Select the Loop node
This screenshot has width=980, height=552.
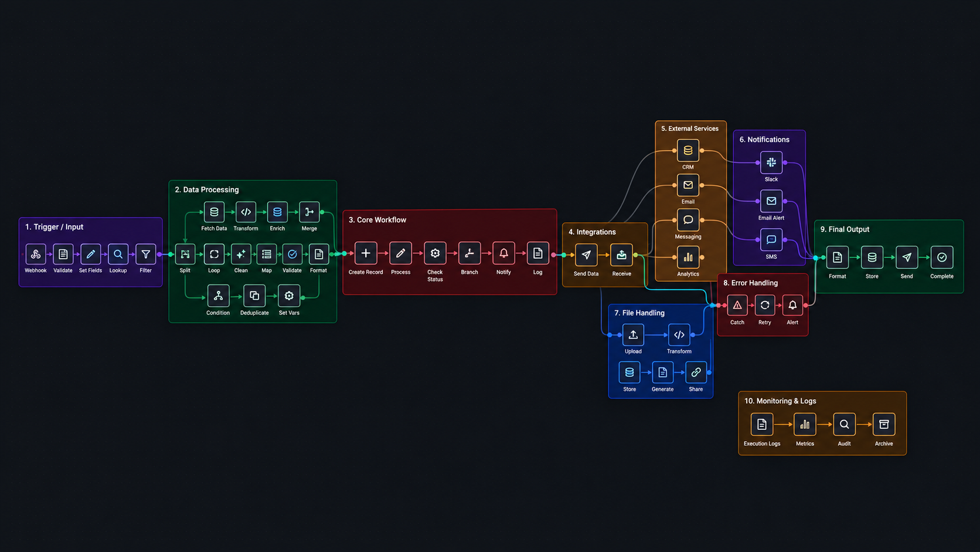215,254
